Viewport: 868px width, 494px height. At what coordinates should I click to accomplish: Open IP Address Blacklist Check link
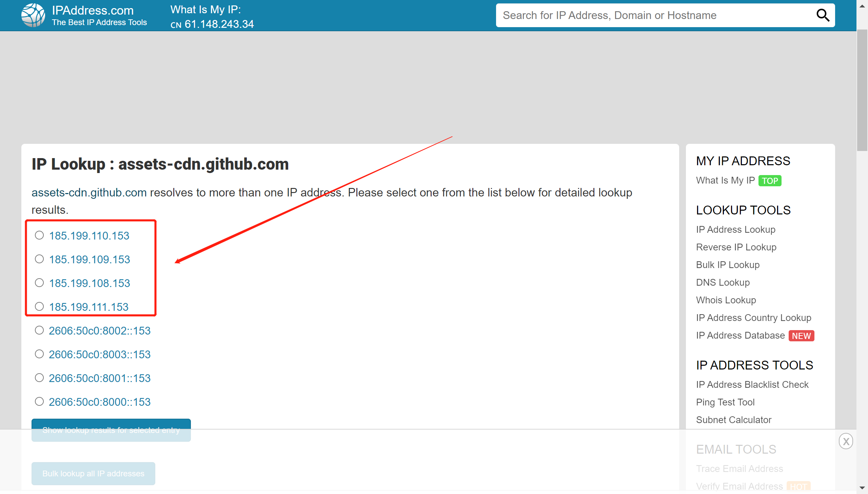(x=752, y=384)
